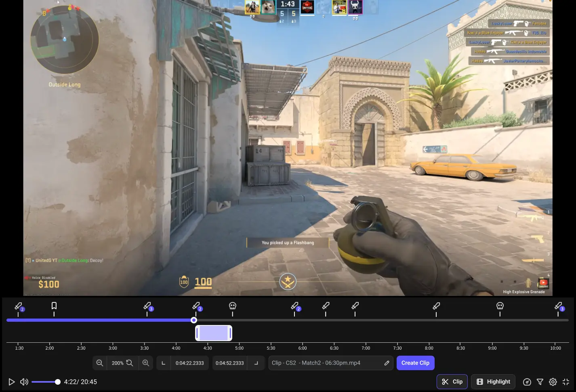The width and height of the screenshot is (576, 392).
Task: Click the clip file name field
Action: [x=330, y=363]
